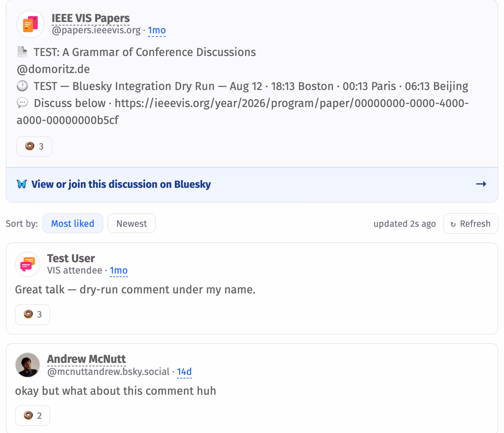This screenshot has height=433, width=504.
Task: Click donut like count on Andrew McNutt comment
Action: click(x=33, y=416)
